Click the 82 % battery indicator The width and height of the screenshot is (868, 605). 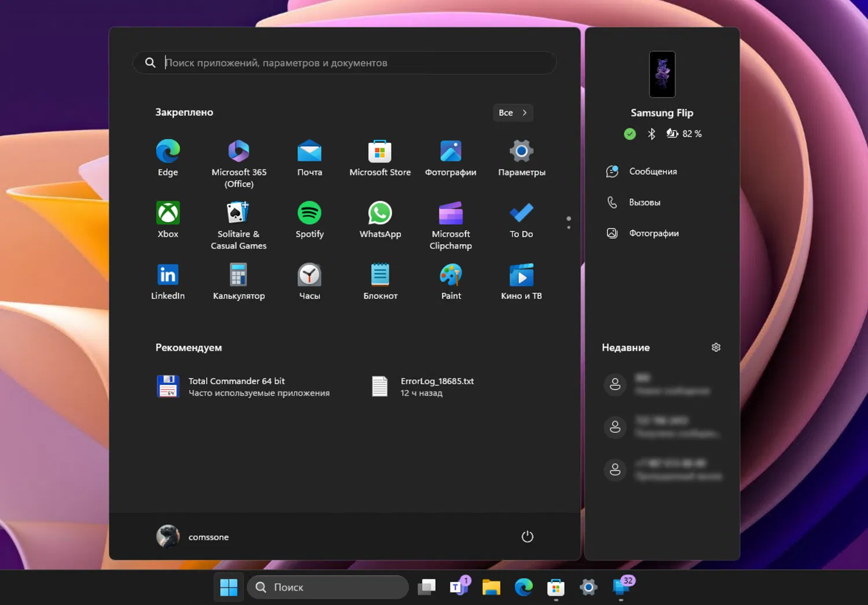pos(684,134)
